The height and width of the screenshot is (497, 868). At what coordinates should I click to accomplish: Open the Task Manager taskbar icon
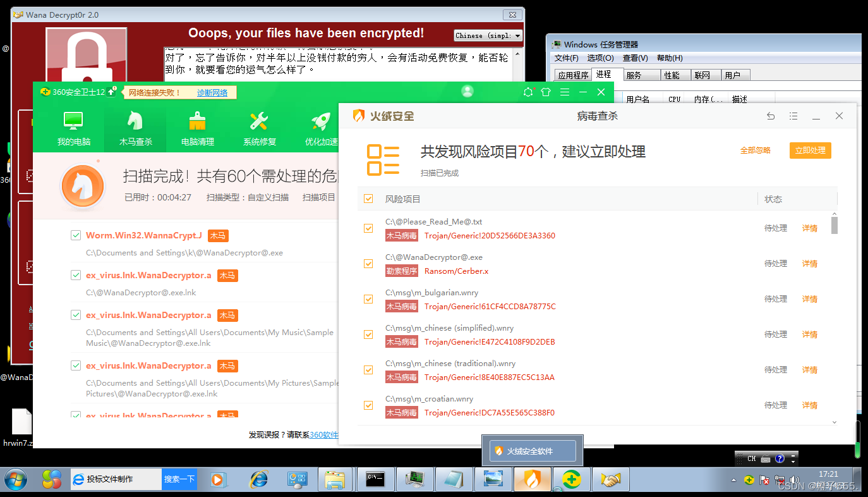(x=415, y=480)
